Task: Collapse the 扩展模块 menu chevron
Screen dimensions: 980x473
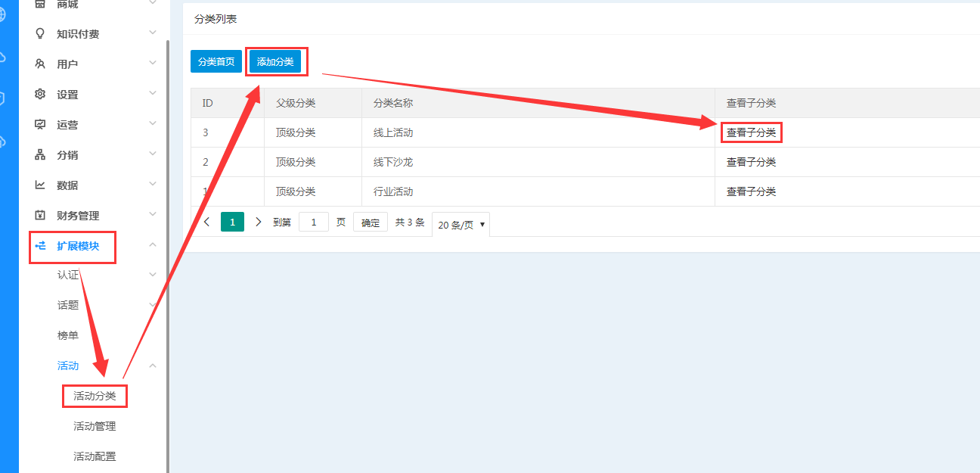Action: tap(153, 244)
